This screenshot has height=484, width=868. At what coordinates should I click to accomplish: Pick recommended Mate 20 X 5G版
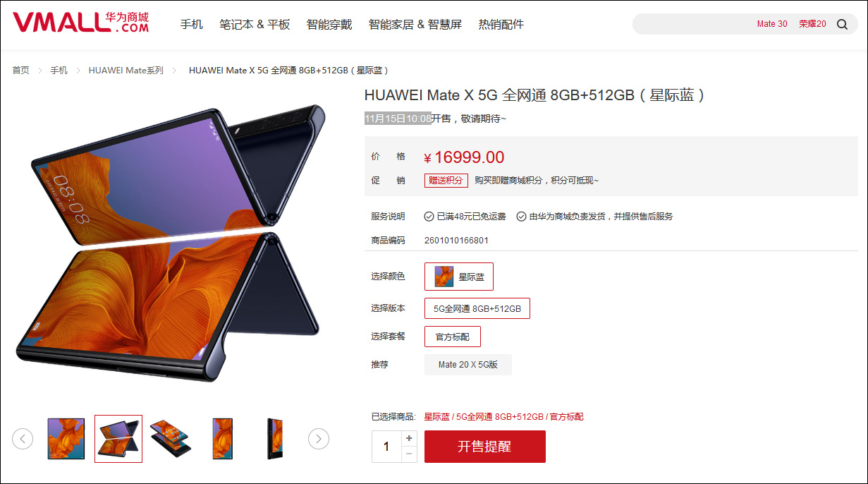click(468, 365)
